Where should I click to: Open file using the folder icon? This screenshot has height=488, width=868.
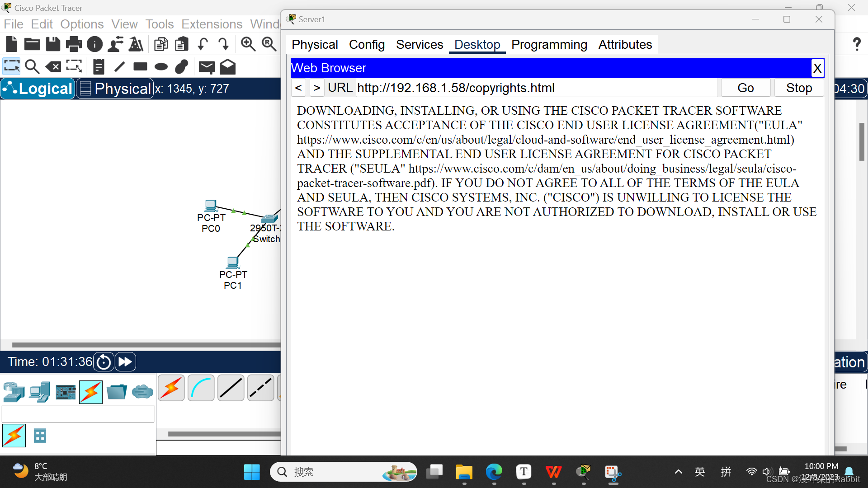32,44
